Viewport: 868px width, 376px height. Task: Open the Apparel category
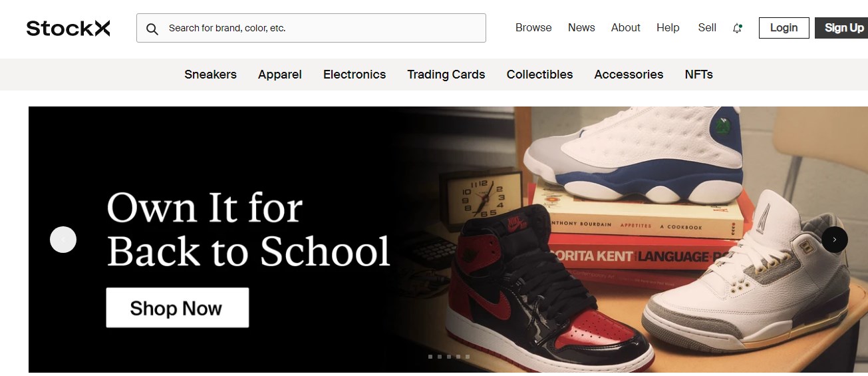click(x=280, y=75)
